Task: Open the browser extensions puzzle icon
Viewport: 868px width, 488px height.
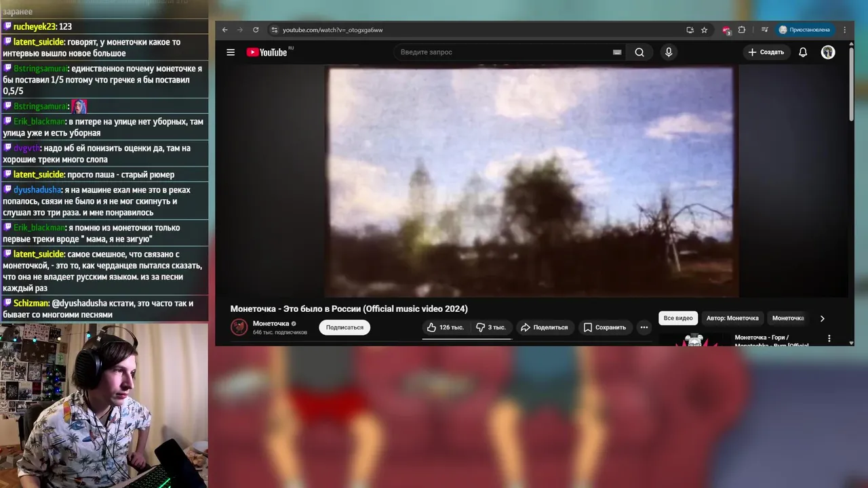Action: point(741,30)
